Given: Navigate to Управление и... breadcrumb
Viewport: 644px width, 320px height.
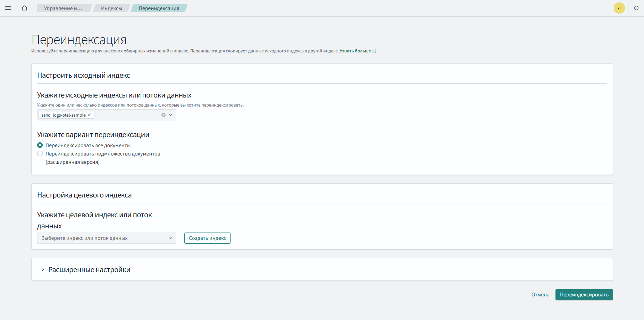Looking at the screenshot, I should click(x=63, y=8).
